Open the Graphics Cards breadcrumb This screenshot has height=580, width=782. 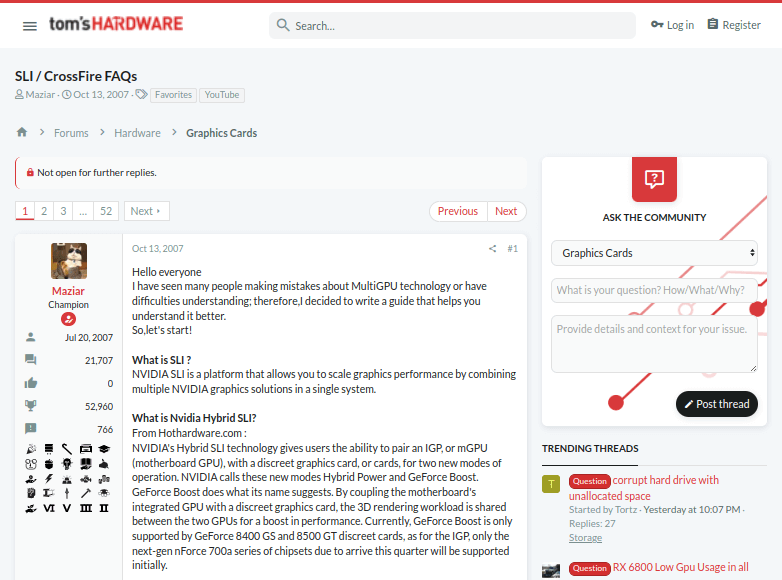click(221, 133)
